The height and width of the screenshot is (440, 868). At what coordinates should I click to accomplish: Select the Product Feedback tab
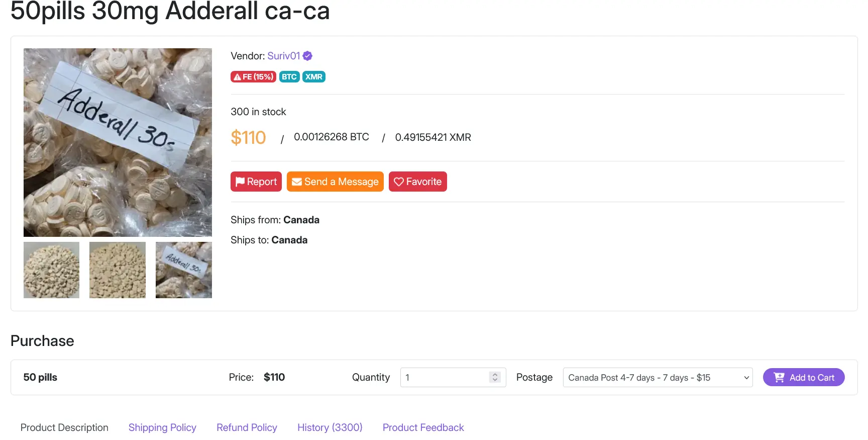pos(423,427)
